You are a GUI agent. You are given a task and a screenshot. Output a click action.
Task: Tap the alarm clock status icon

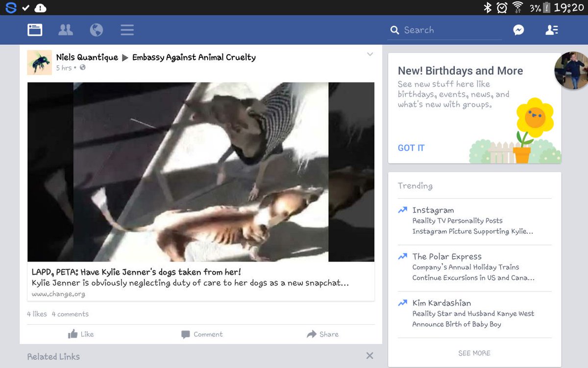coord(502,7)
